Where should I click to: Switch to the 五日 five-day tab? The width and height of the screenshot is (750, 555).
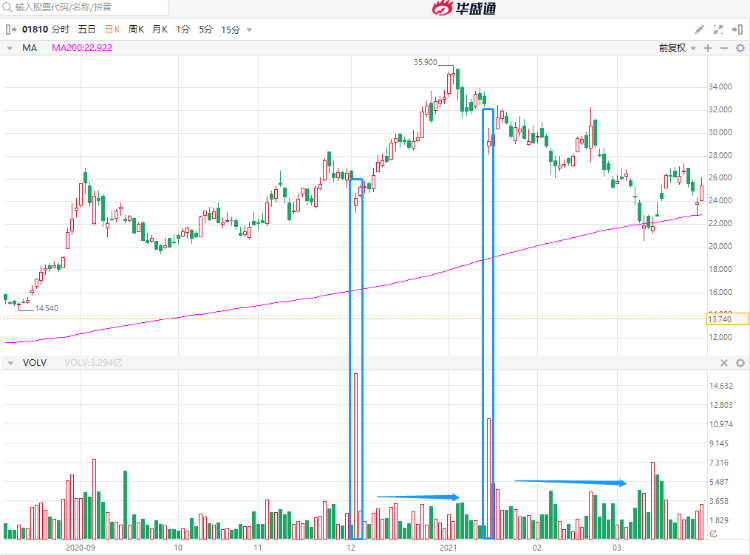87,30
